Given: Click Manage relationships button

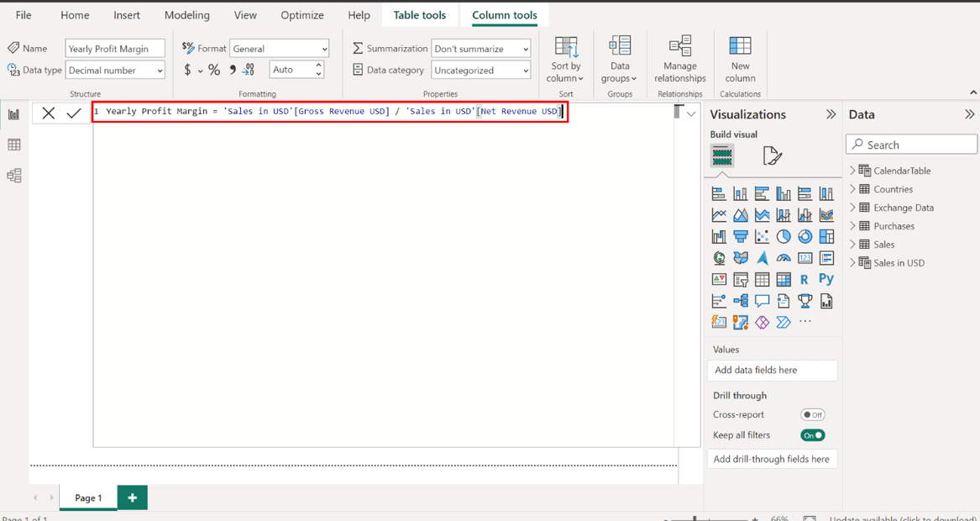Looking at the screenshot, I should coord(680,61).
